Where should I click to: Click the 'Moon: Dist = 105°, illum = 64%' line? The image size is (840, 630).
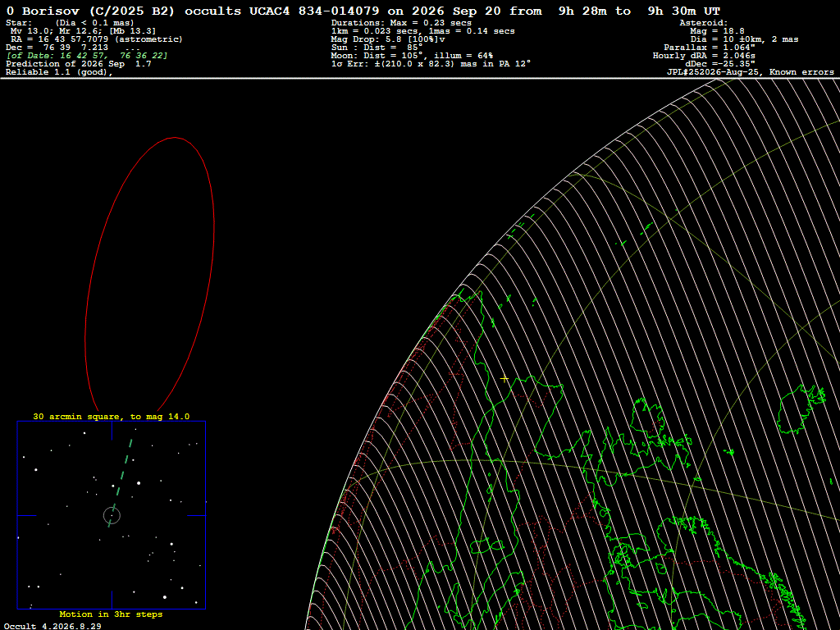point(412,56)
